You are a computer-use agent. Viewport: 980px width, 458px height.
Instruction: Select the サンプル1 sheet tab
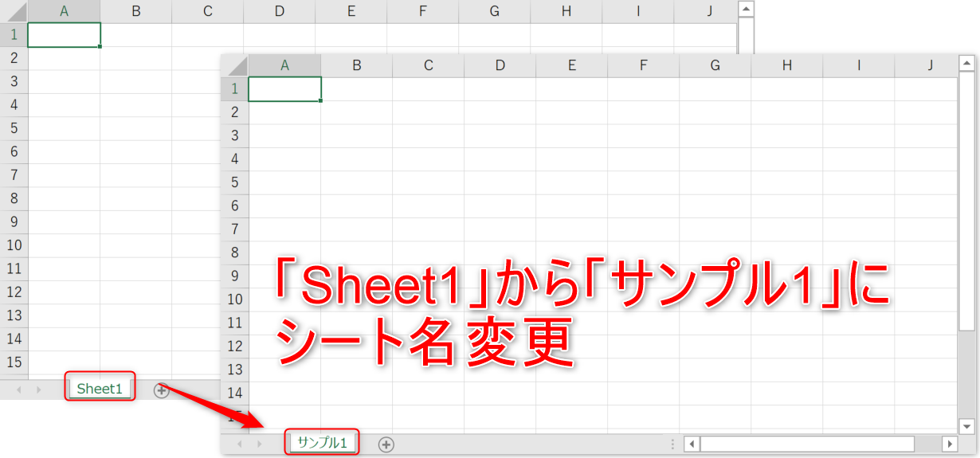[x=322, y=443]
